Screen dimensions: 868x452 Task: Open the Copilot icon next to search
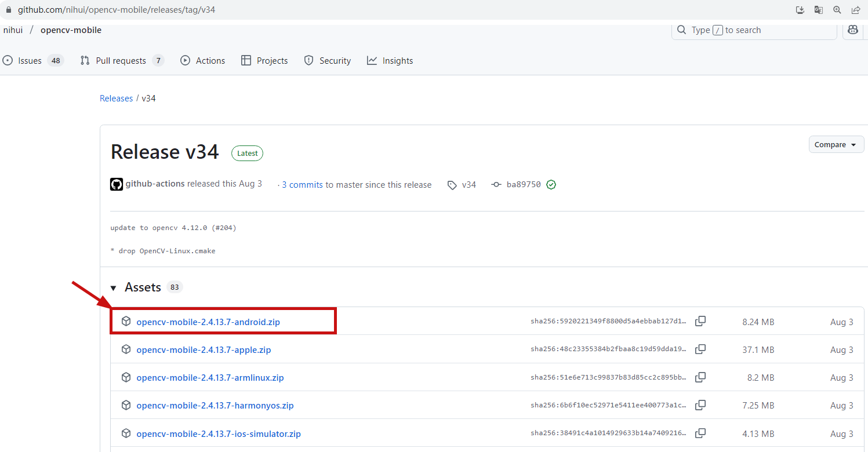(x=853, y=30)
